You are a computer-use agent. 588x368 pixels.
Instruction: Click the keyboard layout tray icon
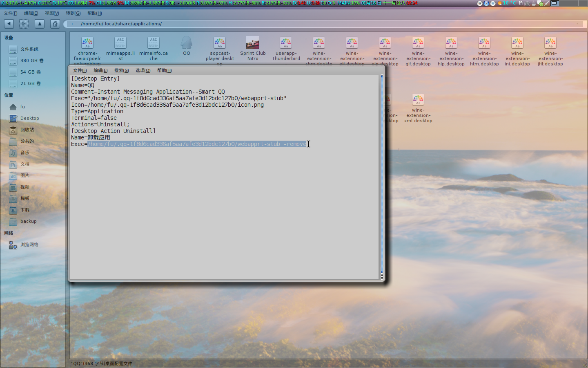click(527, 3)
